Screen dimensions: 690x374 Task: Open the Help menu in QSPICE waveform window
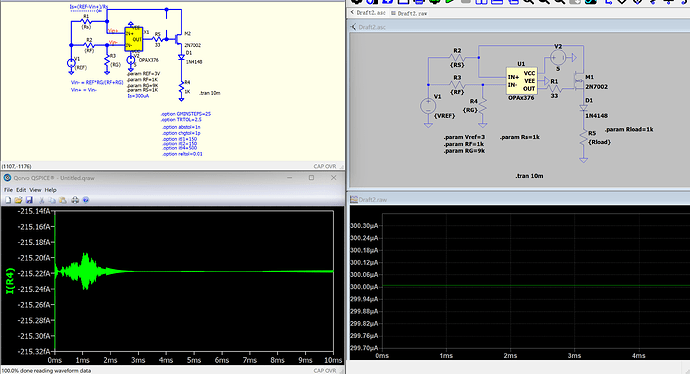click(51, 190)
